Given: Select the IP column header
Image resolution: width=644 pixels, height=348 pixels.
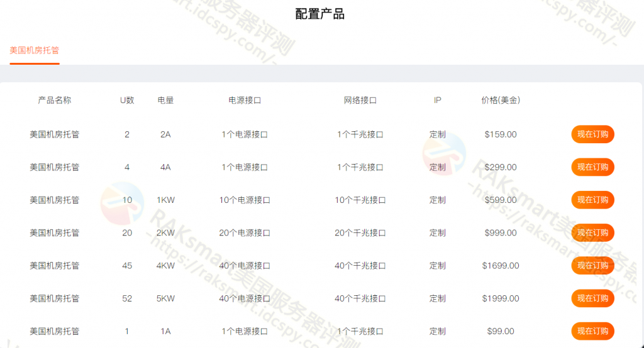Looking at the screenshot, I should pyautogui.click(x=438, y=100).
